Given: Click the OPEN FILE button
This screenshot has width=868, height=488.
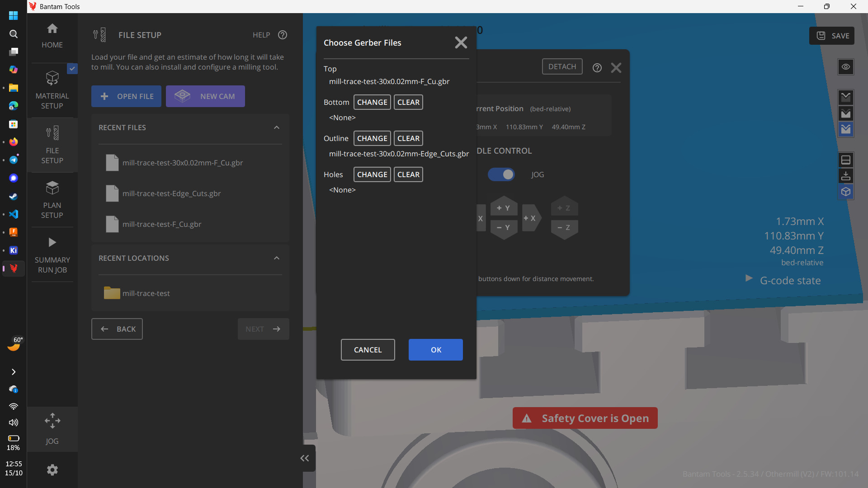Looking at the screenshot, I should [126, 96].
